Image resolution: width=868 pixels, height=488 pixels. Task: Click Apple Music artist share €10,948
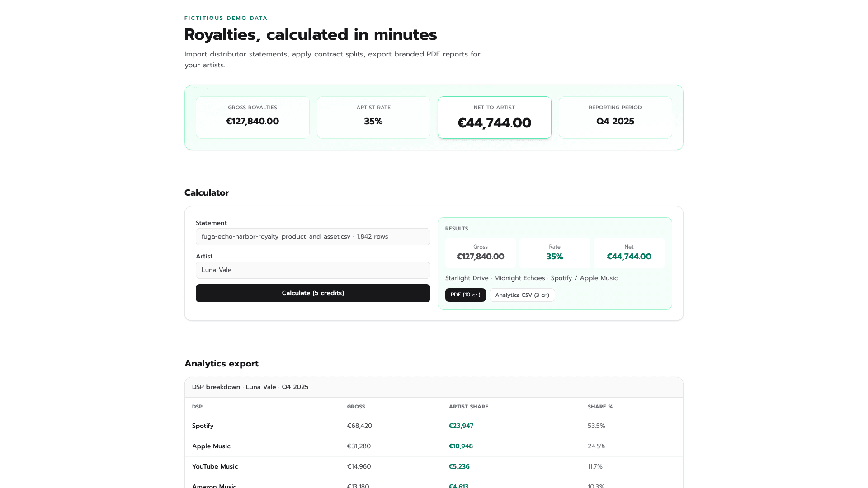pyautogui.click(x=461, y=446)
